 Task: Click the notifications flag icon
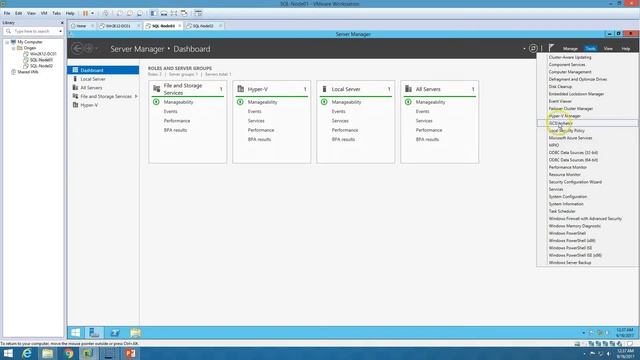(x=551, y=48)
